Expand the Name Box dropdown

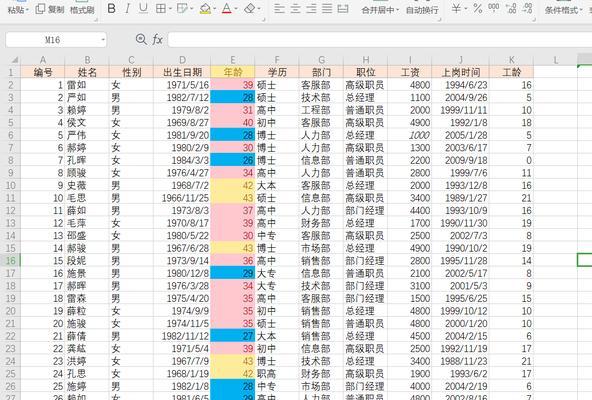tap(103, 40)
